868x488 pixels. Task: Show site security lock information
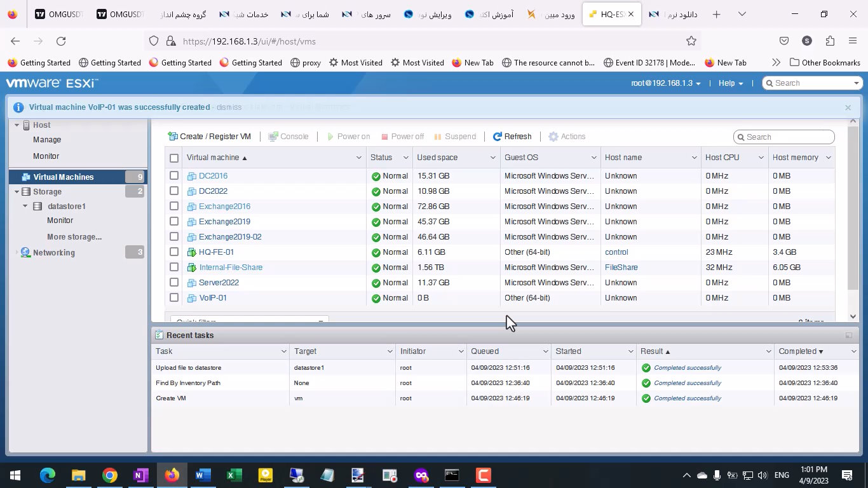170,41
